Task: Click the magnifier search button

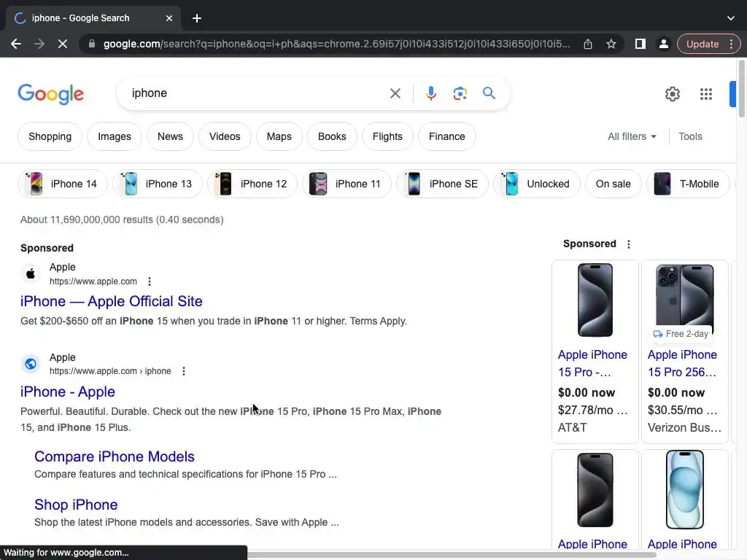Action: (x=489, y=93)
